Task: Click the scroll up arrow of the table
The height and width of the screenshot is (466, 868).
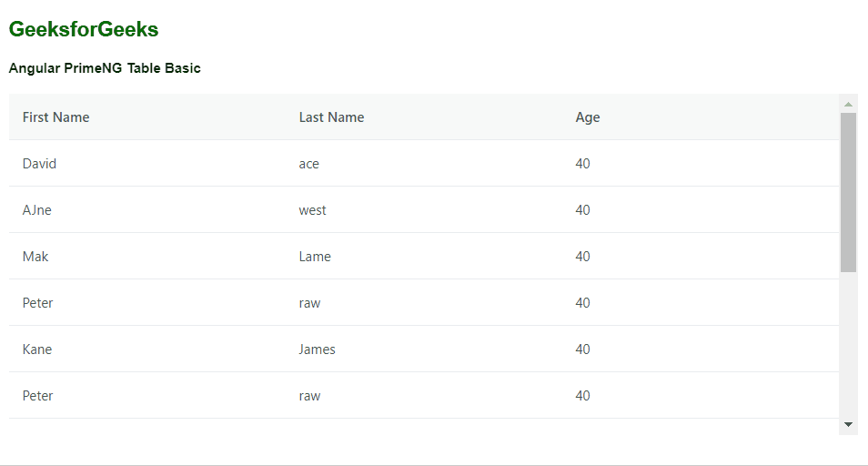Action: [848, 104]
